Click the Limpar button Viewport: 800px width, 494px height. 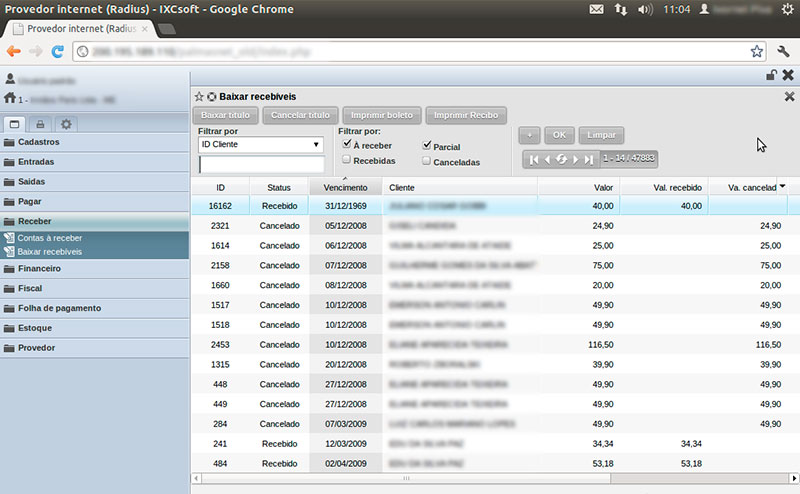tap(601, 135)
